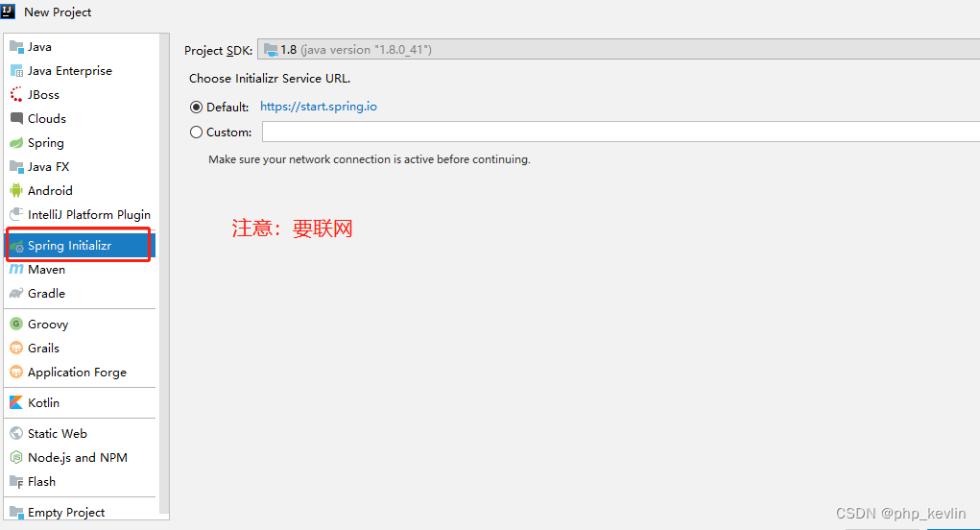Select the Custom URL radio button
This screenshot has height=530, width=980.
pos(196,132)
